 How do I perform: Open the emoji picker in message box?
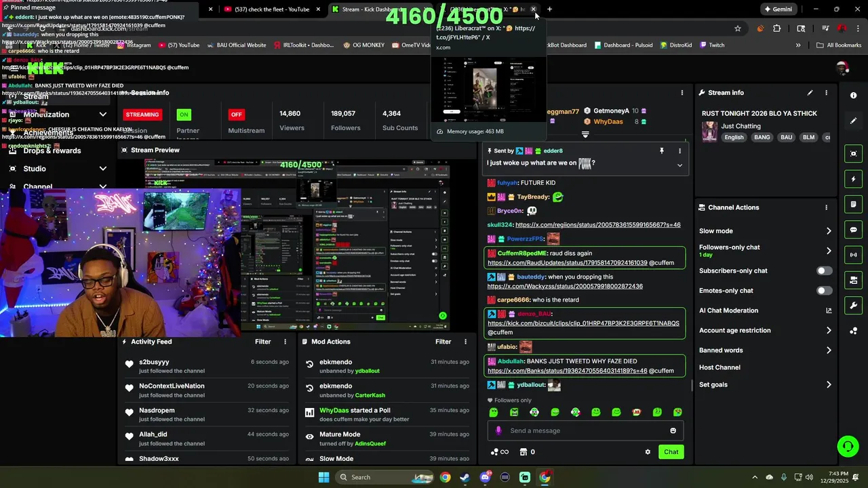click(x=673, y=430)
